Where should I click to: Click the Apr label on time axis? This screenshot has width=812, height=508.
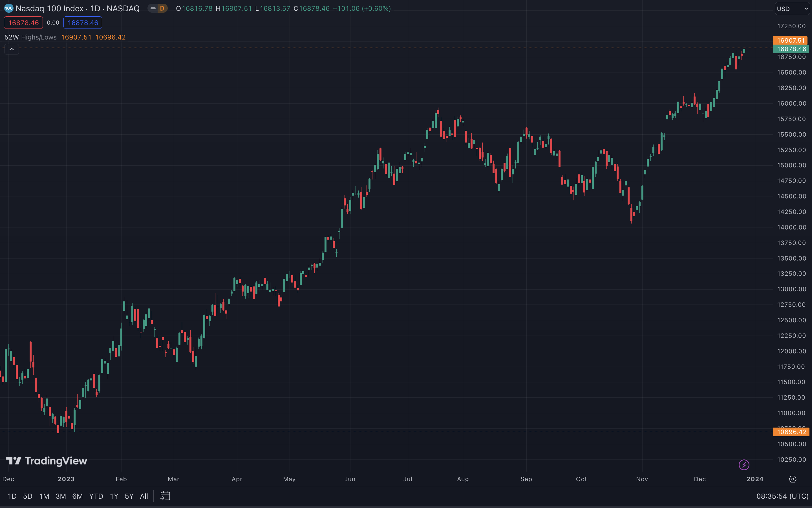click(x=237, y=479)
